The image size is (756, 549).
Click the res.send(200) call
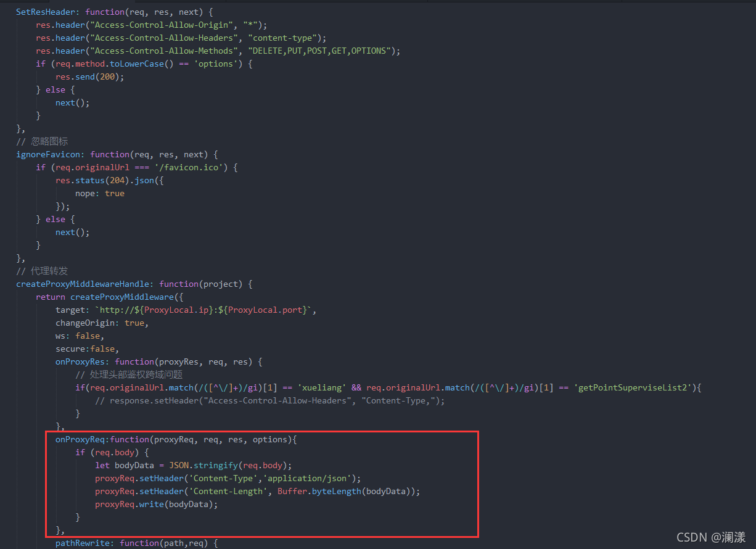pyautogui.click(x=90, y=76)
